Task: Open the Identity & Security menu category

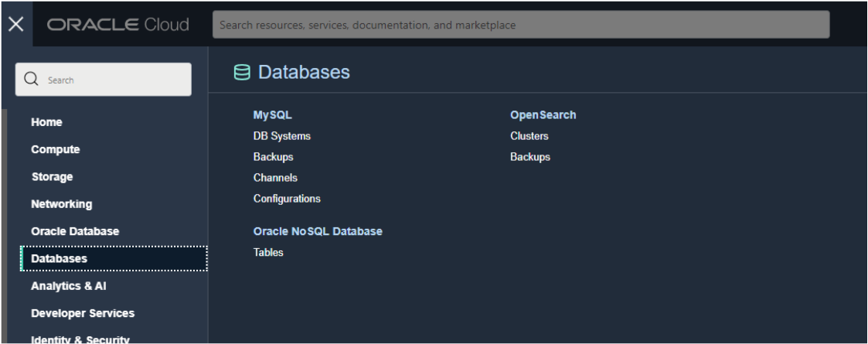Action: [x=80, y=339]
